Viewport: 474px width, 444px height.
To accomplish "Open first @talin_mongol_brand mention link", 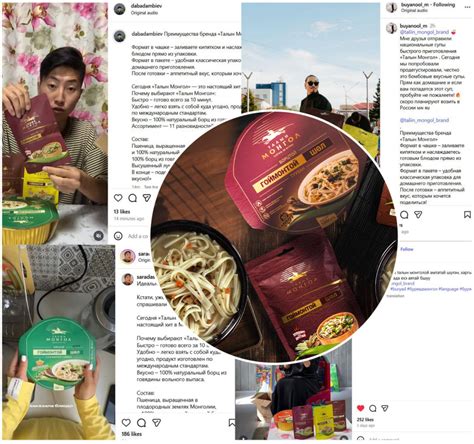I will click(x=424, y=32).
